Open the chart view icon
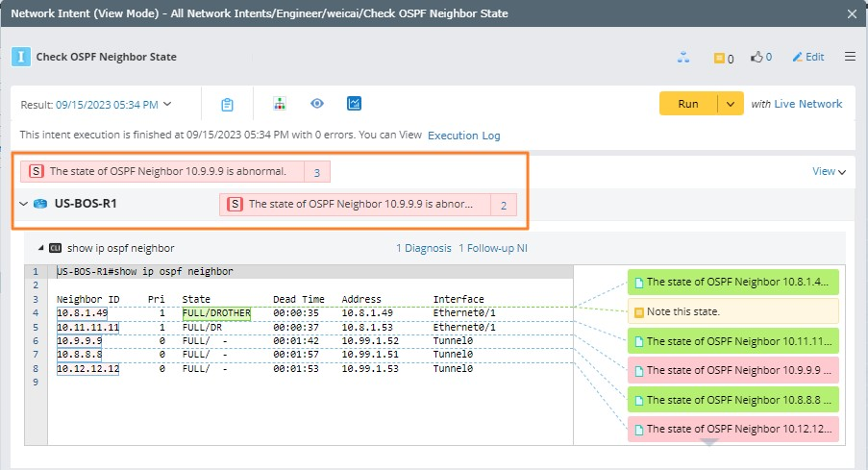 (x=355, y=104)
